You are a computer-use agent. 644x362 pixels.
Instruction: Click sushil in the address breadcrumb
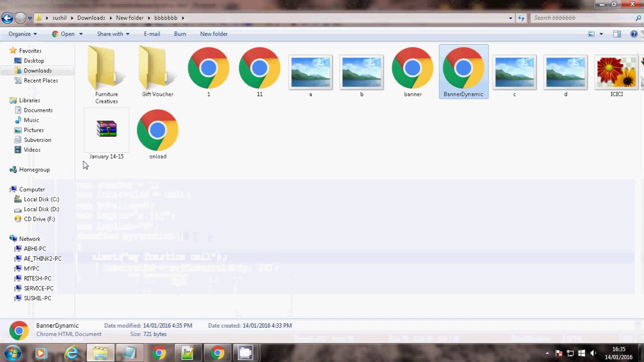[59, 18]
